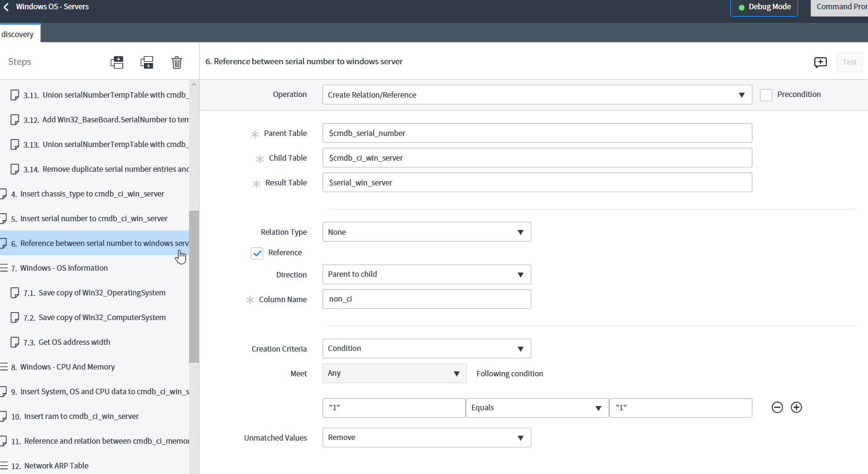868x474 pixels.
Task: Select step 3.13 Union serialNumberTempTable
Action: point(95,145)
